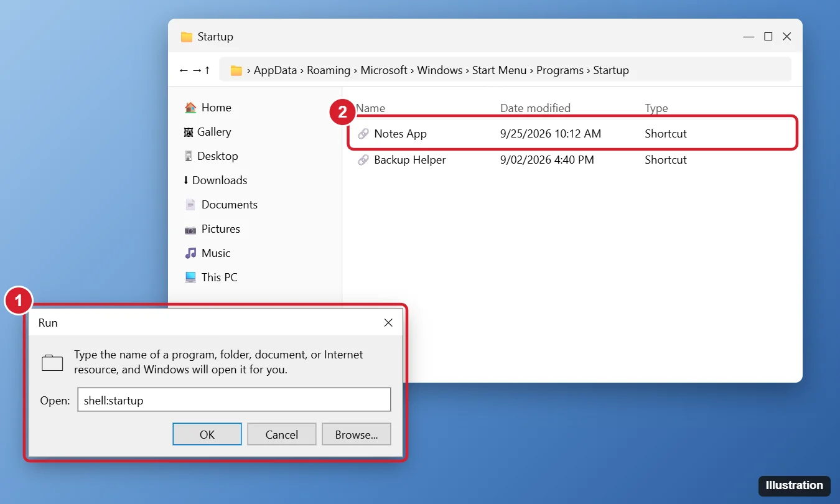Focus the Open field in the Run dialog
Viewport: 840px width, 504px height.
click(234, 399)
